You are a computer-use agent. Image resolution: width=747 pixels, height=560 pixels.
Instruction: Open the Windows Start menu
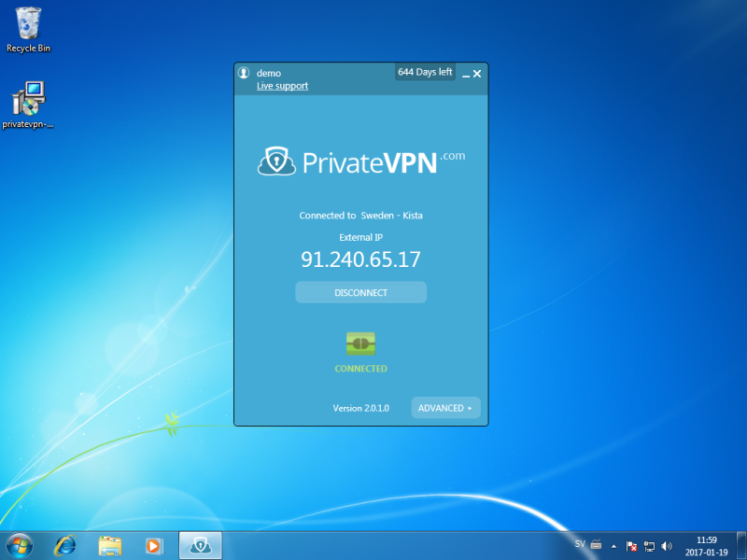[19, 544]
